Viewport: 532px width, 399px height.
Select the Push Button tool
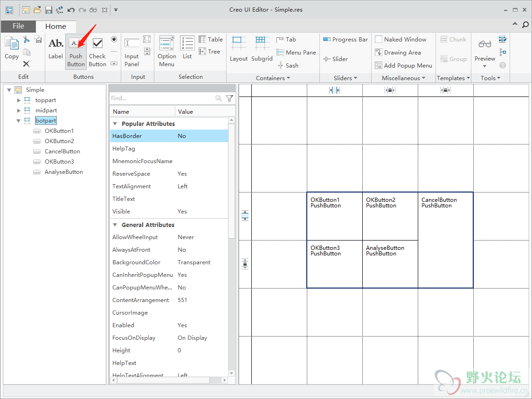pos(76,51)
